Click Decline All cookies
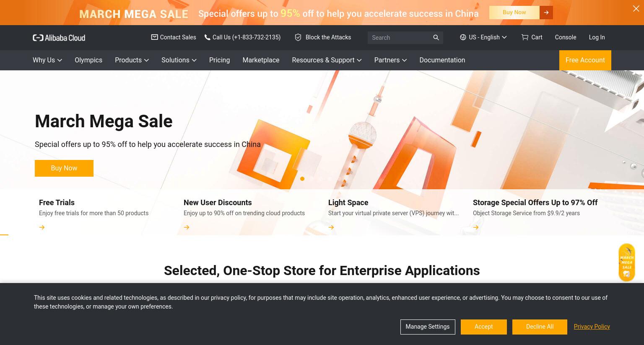The height and width of the screenshot is (345, 644). 540,327
